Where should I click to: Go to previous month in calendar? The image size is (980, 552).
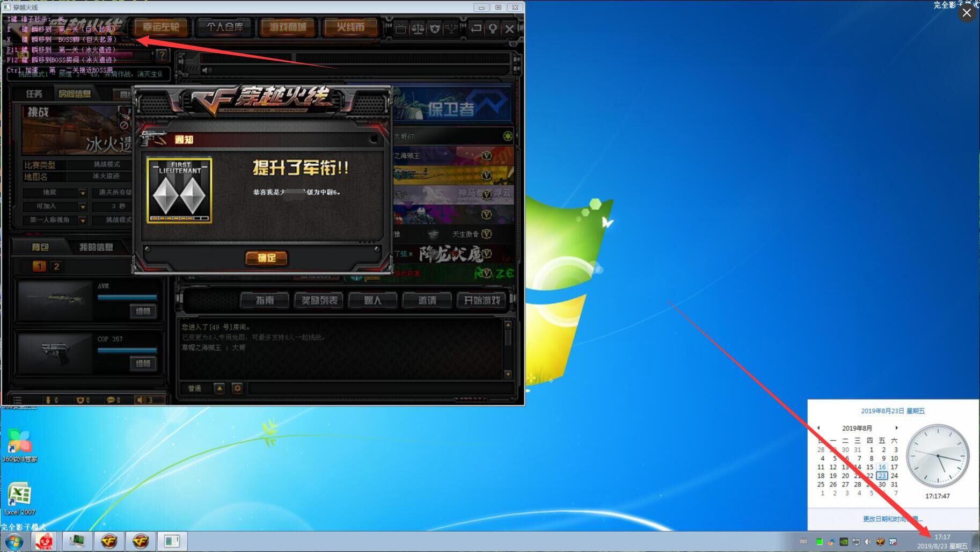[818, 428]
